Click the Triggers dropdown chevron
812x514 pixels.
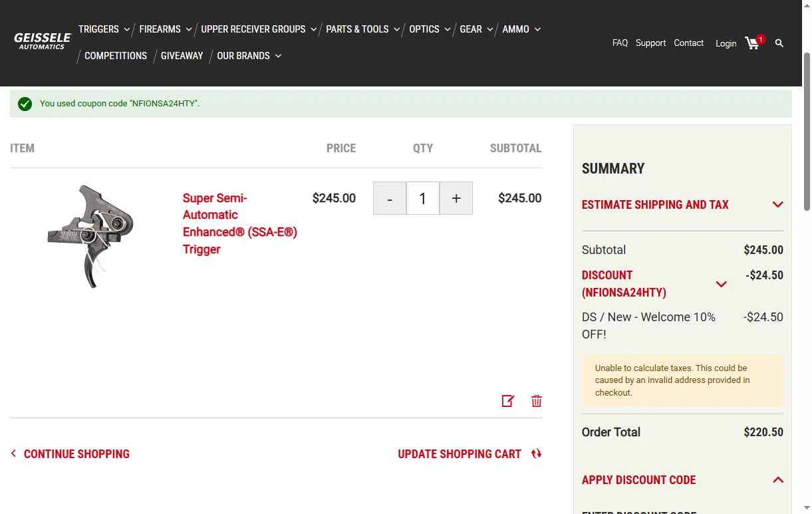[x=127, y=29]
